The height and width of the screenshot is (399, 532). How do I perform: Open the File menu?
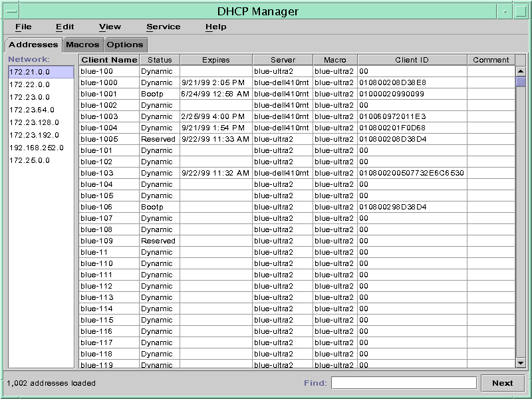(23, 27)
